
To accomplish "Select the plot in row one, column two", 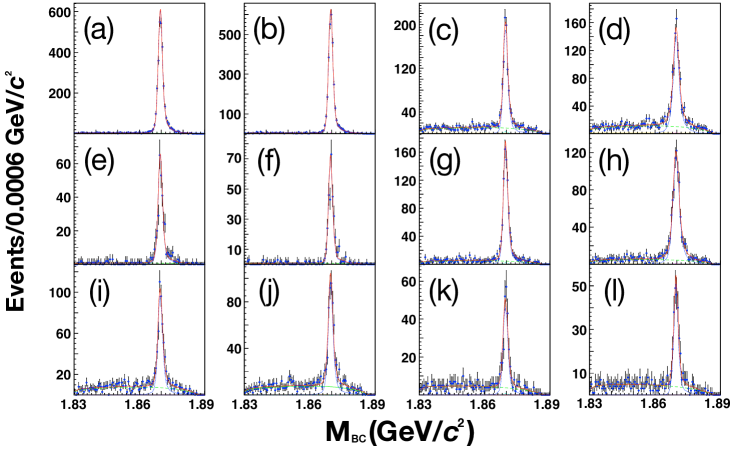I will tap(309, 68).
